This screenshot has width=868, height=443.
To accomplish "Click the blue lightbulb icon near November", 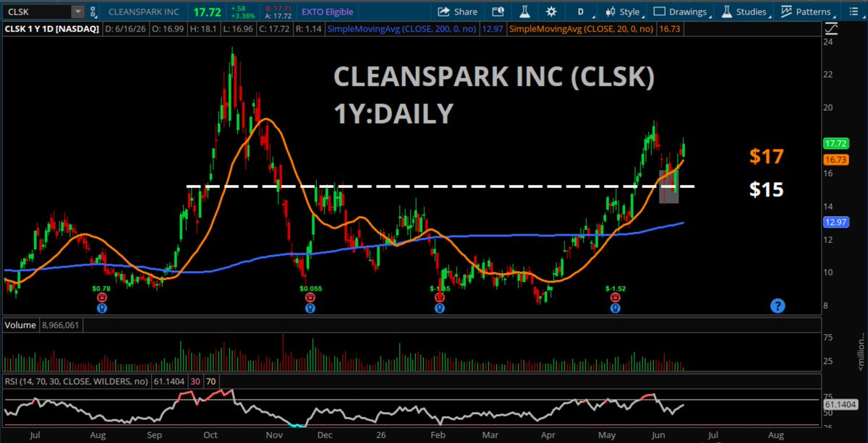I will (310, 308).
